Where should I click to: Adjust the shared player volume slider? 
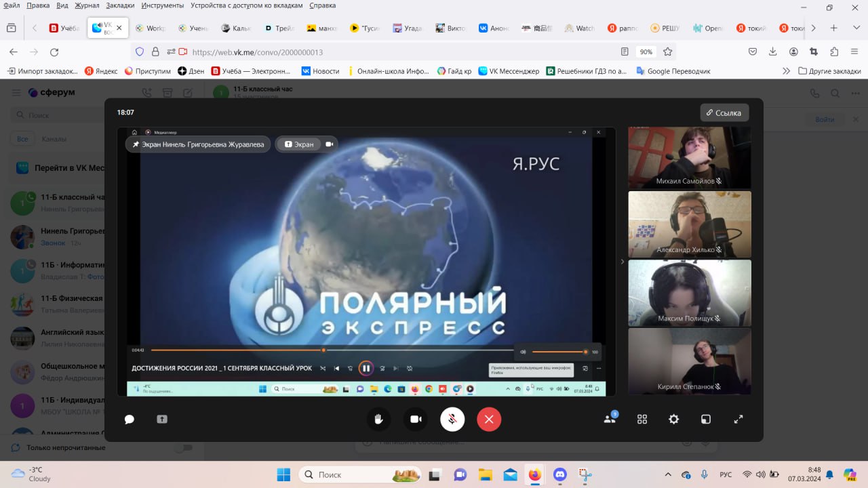point(559,352)
